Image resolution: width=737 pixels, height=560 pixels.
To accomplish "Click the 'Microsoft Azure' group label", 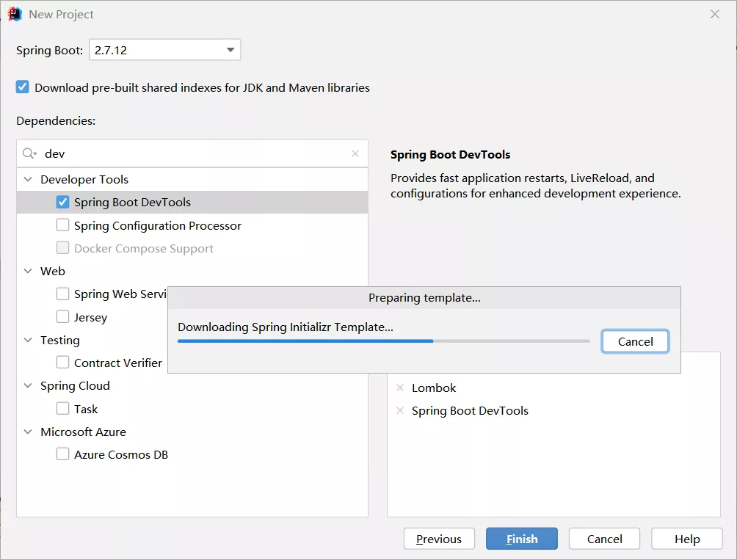I will tap(83, 432).
